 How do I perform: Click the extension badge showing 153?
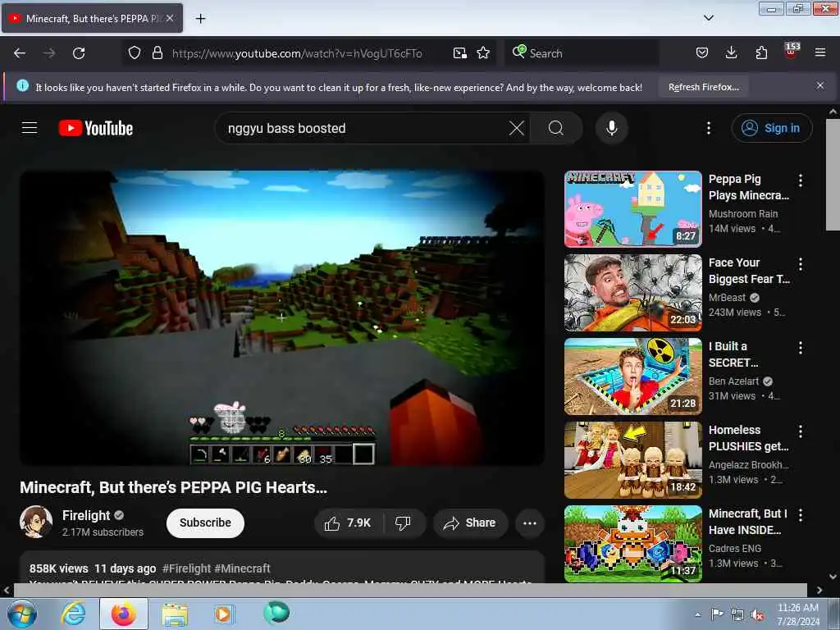click(792, 50)
